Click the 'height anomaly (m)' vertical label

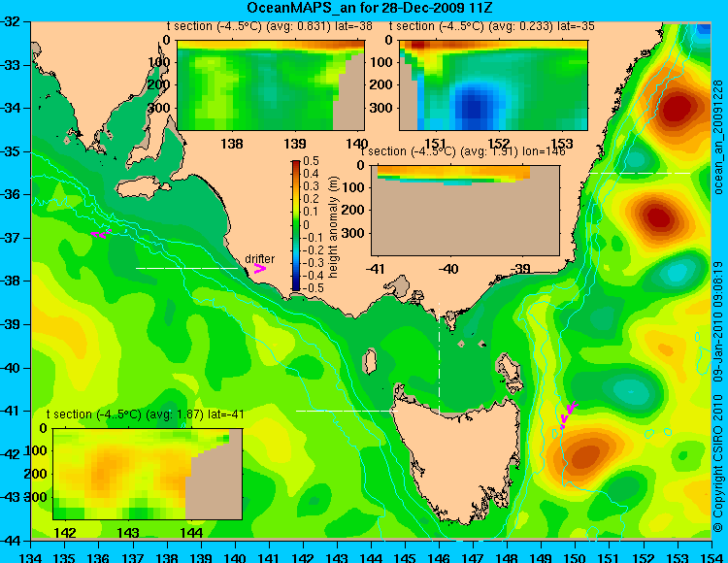tap(333, 227)
